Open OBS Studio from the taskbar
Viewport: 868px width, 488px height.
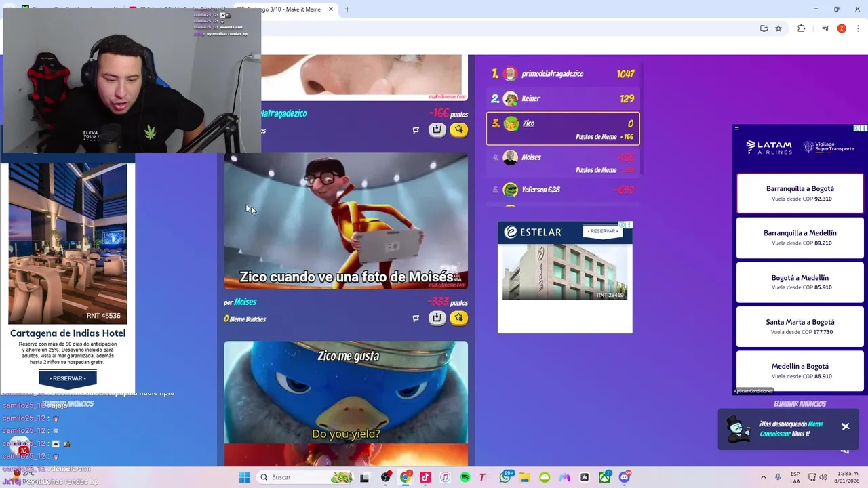coord(386,477)
